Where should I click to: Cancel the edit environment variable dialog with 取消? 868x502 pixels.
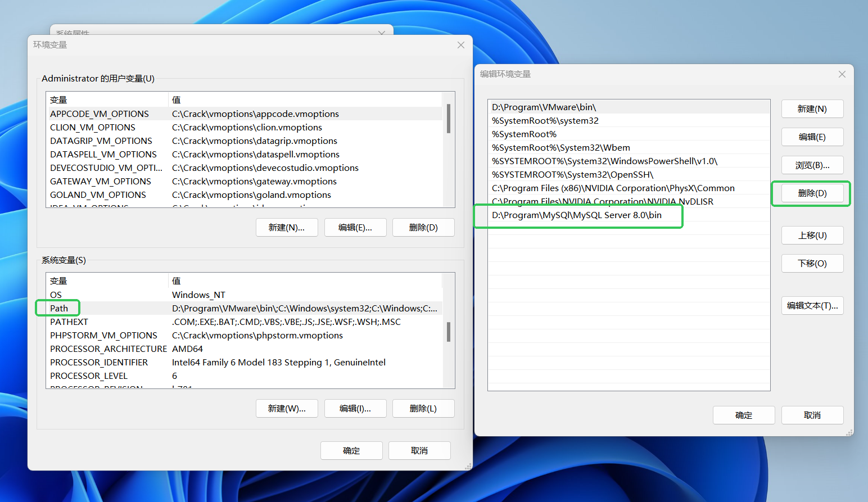pos(812,415)
